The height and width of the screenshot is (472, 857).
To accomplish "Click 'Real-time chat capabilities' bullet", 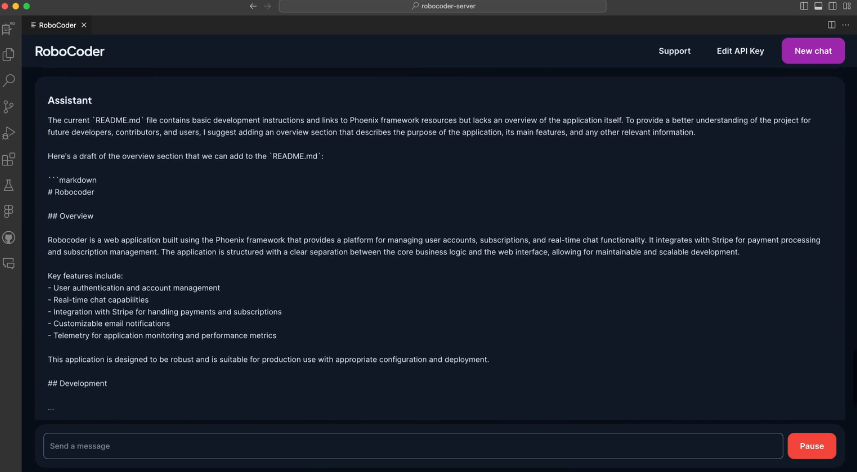I will point(98,300).
